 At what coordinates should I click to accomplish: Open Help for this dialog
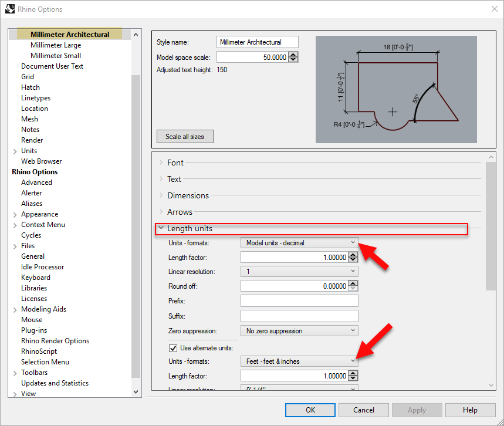[470, 410]
